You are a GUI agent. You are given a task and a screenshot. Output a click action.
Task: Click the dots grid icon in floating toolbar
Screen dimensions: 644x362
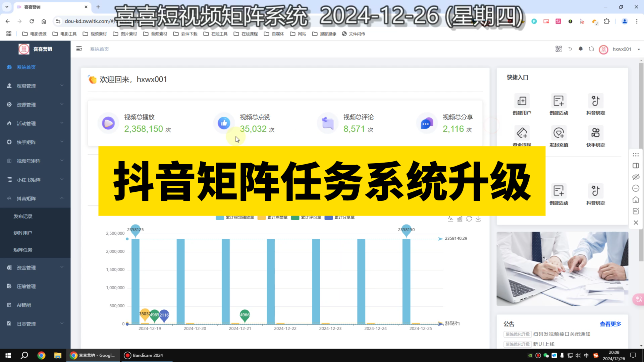pyautogui.click(x=636, y=155)
